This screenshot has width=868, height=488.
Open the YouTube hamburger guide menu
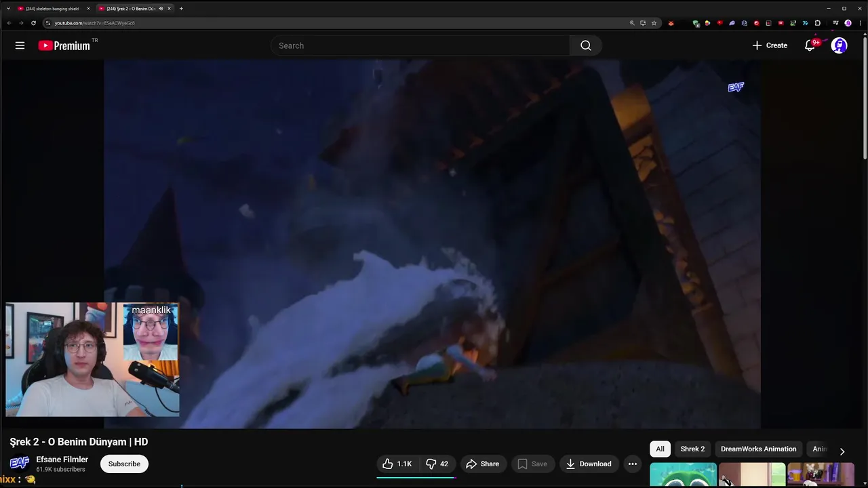[x=20, y=45]
